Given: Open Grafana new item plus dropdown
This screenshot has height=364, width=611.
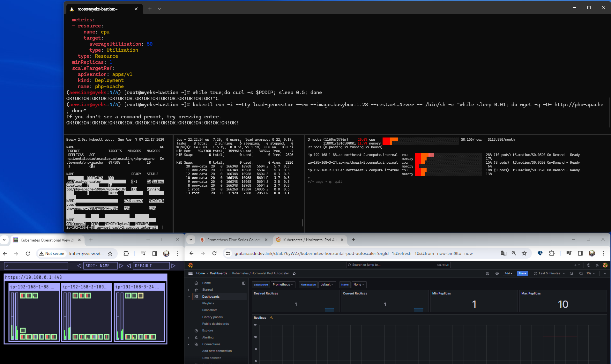Looking at the screenshot, I should (577, 265).
